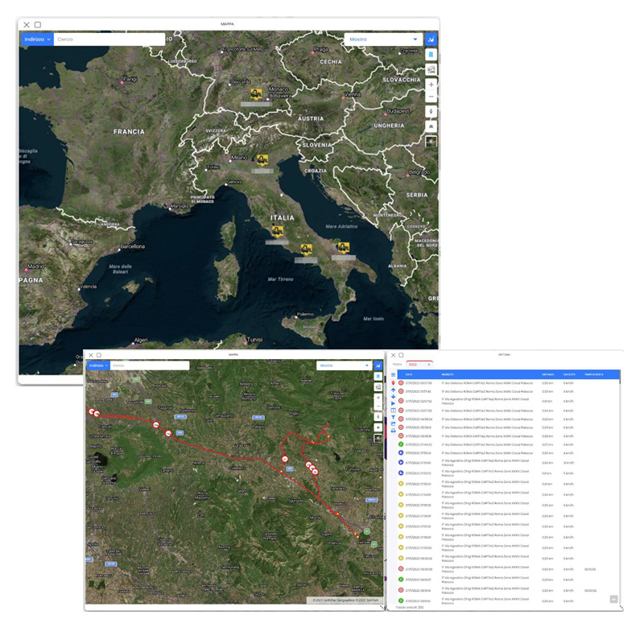Image resolution: width=644 pixels, height=644 pixels.
Task: Click the vehicle marker near Milano on the map
Action: 261,160
